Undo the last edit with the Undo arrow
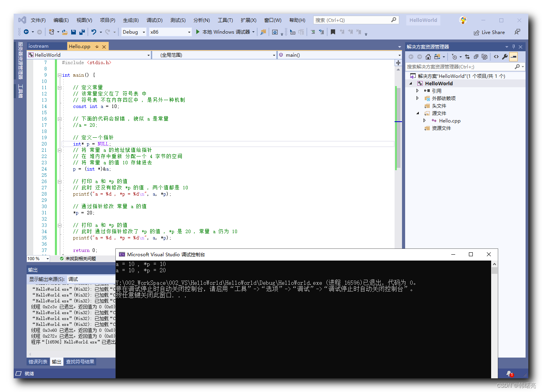This screenshot has width=542, height=392. click(94, 32)
